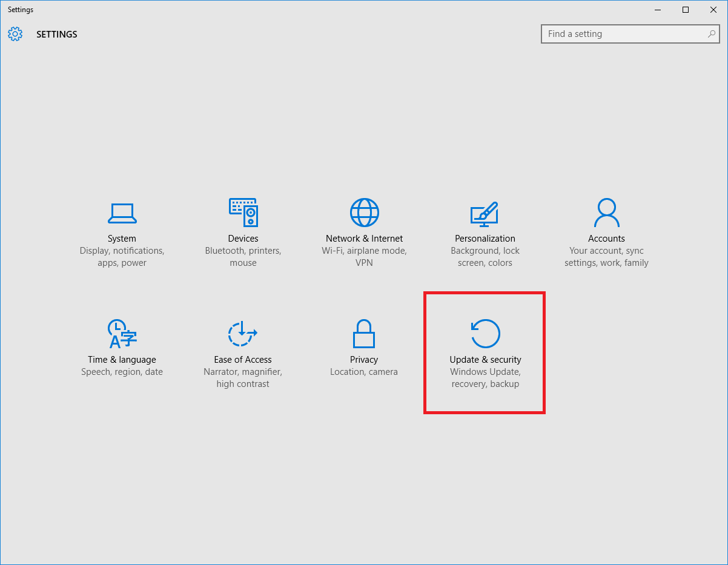Open the Privacy padlock icon

click(364, 334)
